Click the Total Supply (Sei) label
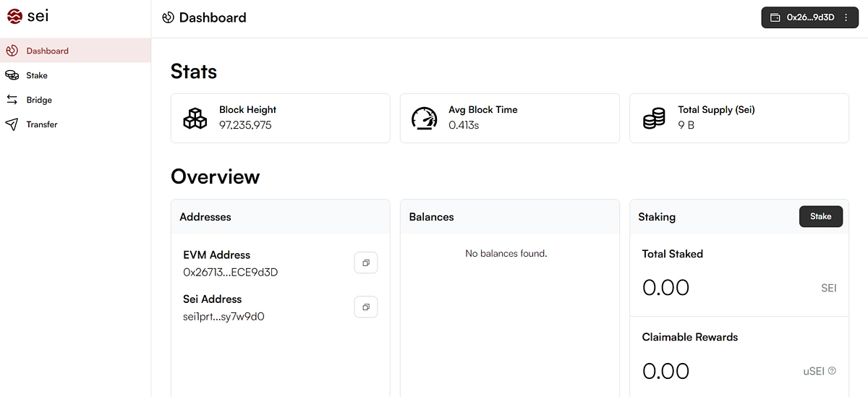This screenshot has height=397, width=868. coord(716,110)
